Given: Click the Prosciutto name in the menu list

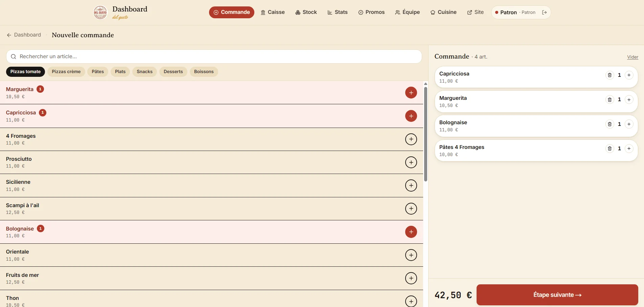Looking at the screenshot, I should click(19, 159).
